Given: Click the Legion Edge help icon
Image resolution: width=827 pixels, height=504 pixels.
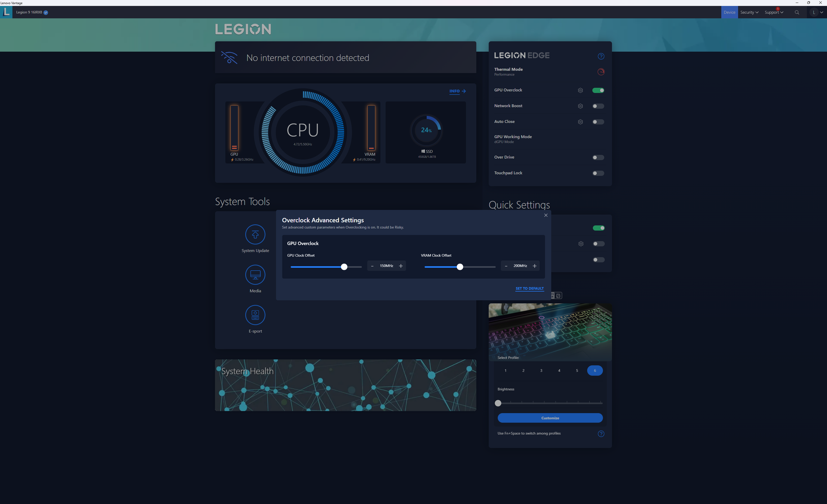Looking at the screenshot, I should coord(601,56).
